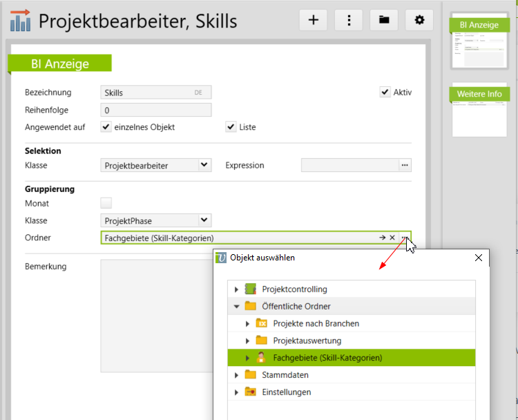The image size is (518, 420).
Task: Toggle the Liste checkbox
Action: pos(231,127)
